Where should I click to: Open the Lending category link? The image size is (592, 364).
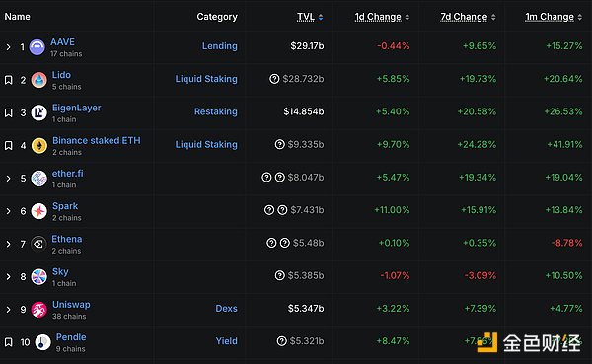click(x=220, y=46)
